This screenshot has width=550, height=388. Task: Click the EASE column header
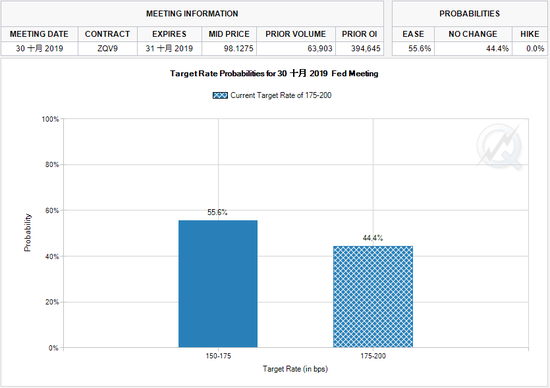coord(413,34)
